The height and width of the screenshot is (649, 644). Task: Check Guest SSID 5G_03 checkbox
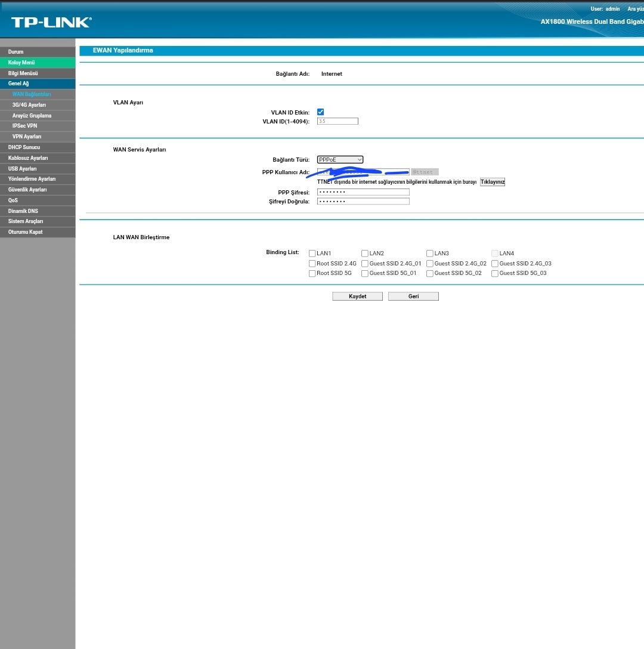tap(494, 274)
